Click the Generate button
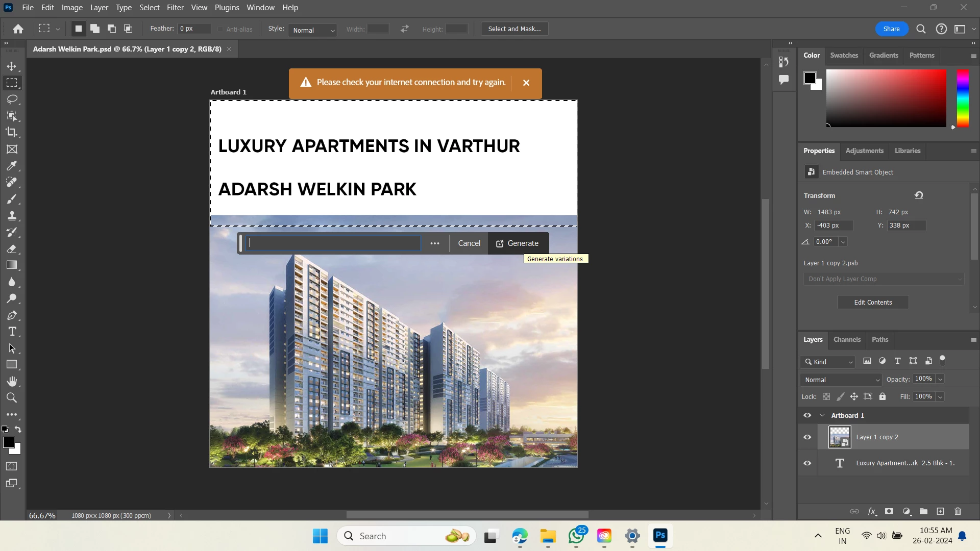The width and height of the screenshot is (980, 551). pos(518,243)
